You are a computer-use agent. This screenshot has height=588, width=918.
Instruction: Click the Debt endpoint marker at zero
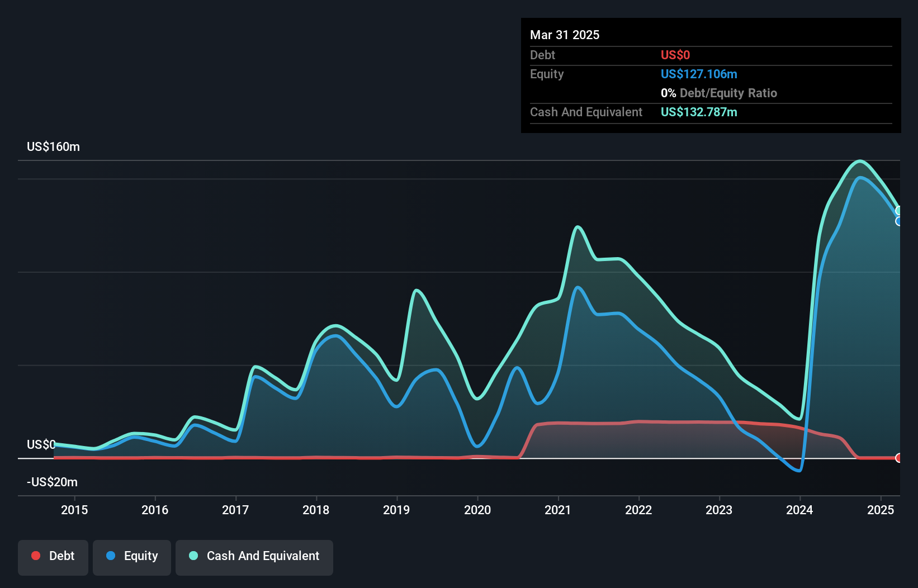pyautogui.click(x=899, y=458)
